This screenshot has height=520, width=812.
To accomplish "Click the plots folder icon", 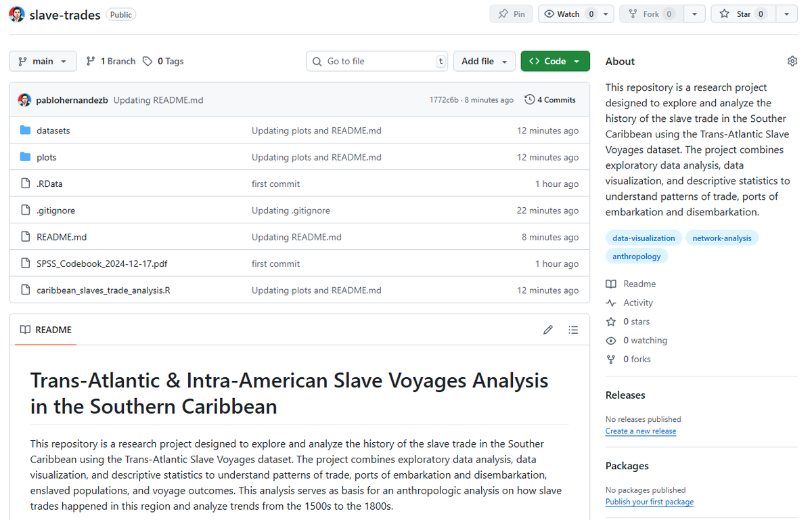I will click(x=26, y=157).
